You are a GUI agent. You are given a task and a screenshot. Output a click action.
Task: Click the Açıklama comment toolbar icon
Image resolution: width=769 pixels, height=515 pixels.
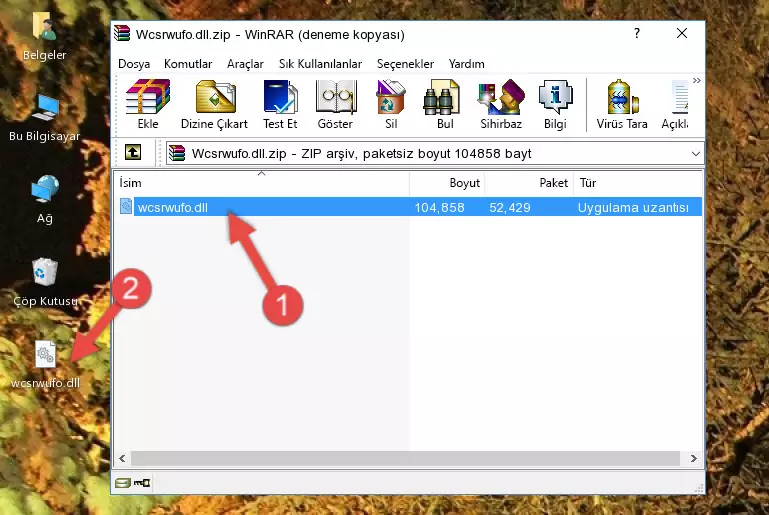tap(675, 104)
